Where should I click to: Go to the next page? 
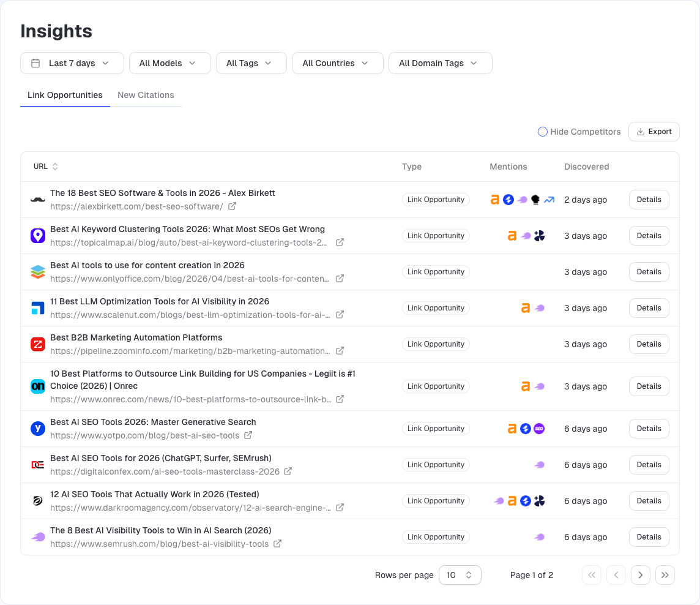(x=640, y=575)
